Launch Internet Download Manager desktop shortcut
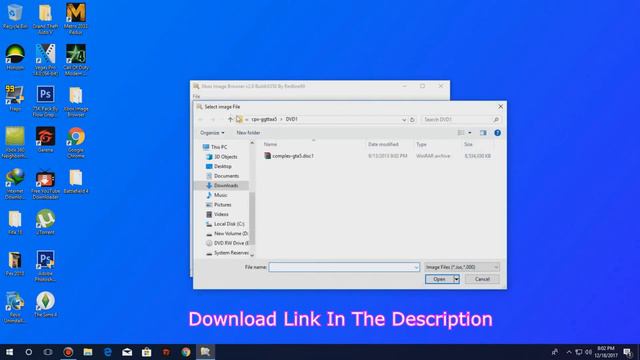 coord(15,183)
